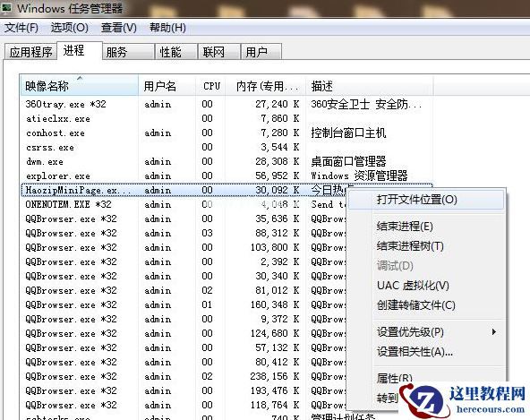Viewport: 530px width, 420px height.
Task: Select 创建转储文件(C) menu entry
Action: [426, 305]
